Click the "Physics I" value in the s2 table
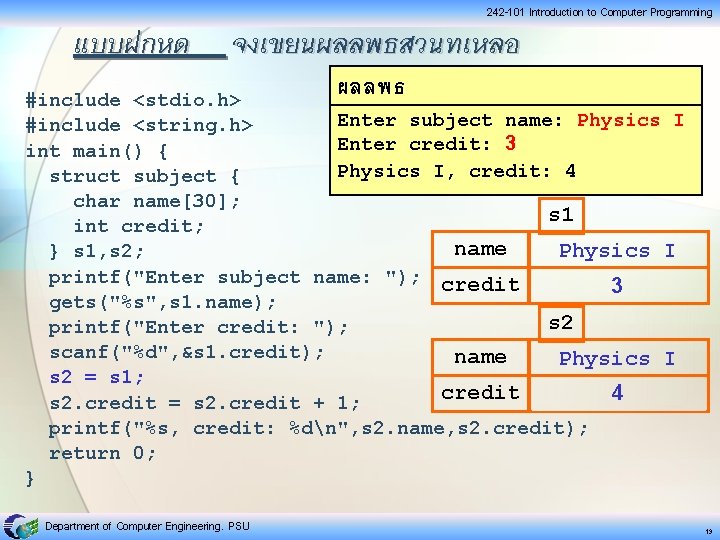This screenshot has width=720, height=540. tap(619, 358)
